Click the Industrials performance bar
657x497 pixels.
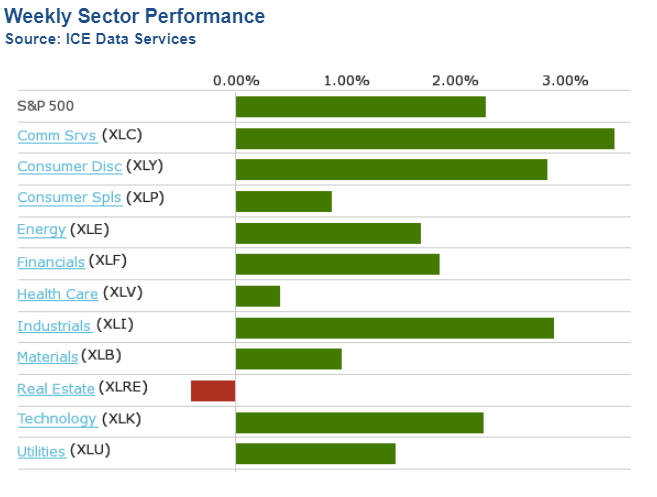(x=394, y=327)
